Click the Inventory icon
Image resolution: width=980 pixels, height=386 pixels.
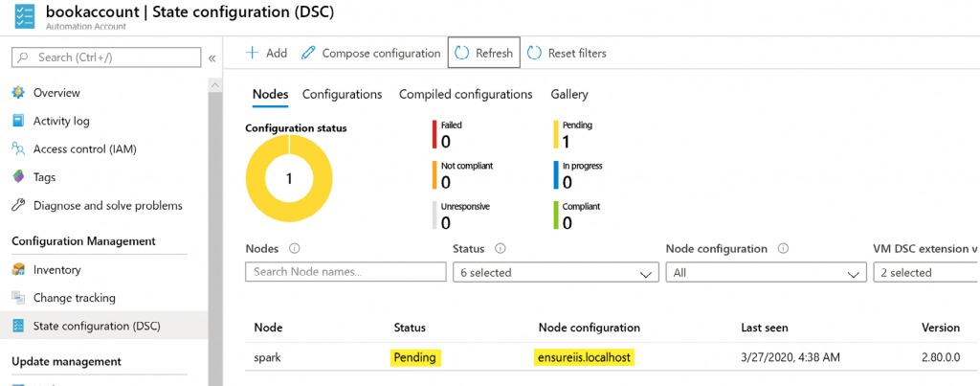click(17, 270)
